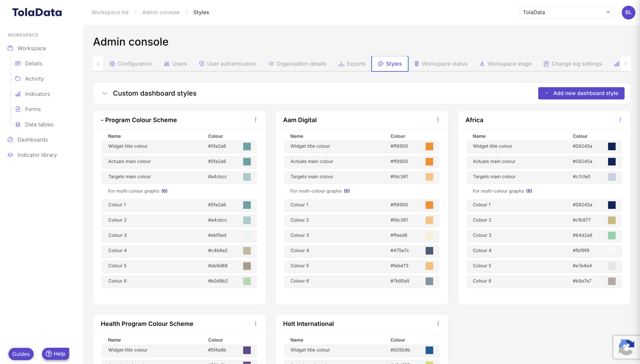Click the Dashboards pie chart icon
The image size is (640, 364).
10,140
